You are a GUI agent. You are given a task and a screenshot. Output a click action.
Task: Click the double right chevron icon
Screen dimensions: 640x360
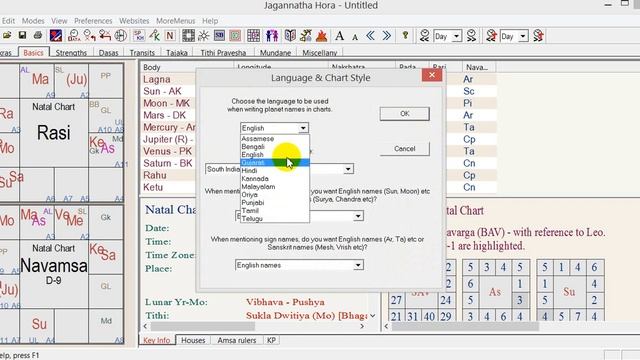(x=387, y=36)
